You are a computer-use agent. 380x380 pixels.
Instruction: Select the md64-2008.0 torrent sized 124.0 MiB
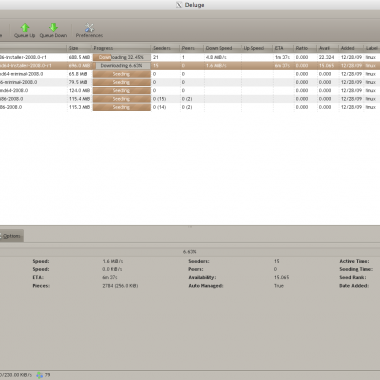click(x=190, y=90)
